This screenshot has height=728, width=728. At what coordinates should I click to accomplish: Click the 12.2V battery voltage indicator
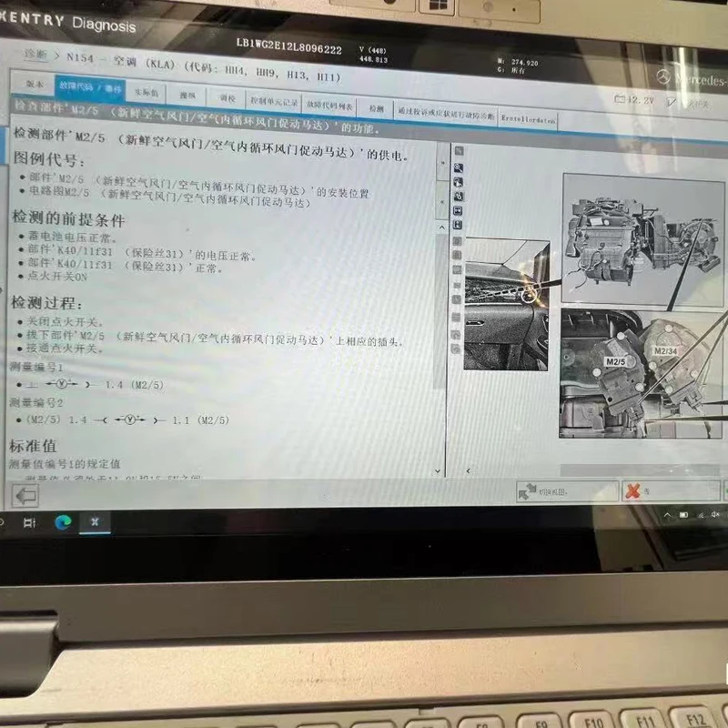coord(633,99)
